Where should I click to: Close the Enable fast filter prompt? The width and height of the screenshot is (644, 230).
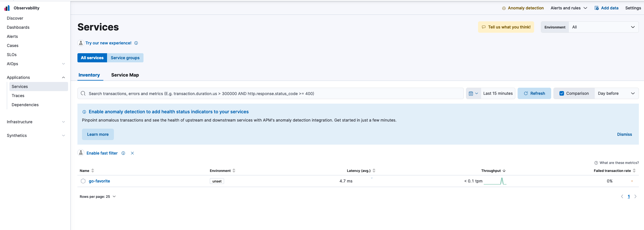pyautogui.click(x=132, y=153)
